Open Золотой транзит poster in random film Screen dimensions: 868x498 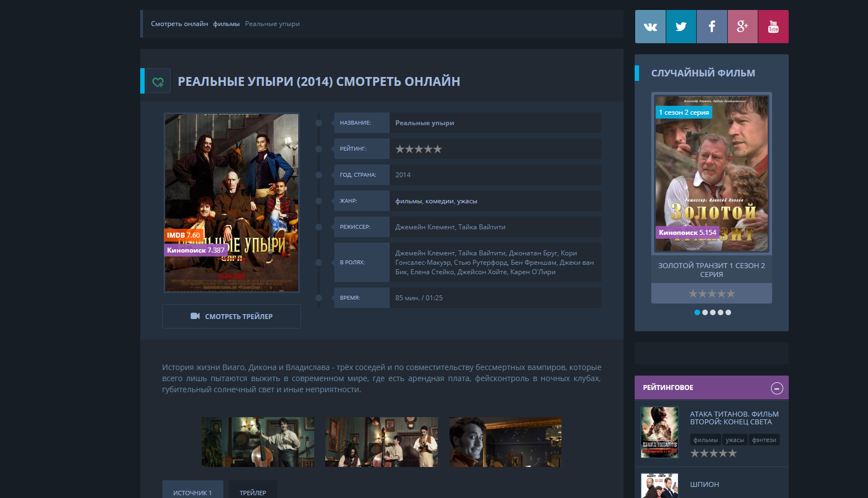click(x=712, y=173)
